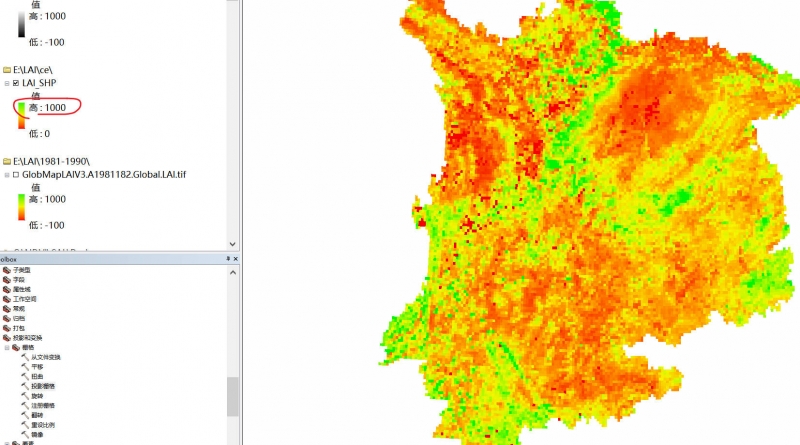Viewport: 800px width, 445px height.
Task: Collapse the LAI_SHP layer legend
Action: [7, 83]
